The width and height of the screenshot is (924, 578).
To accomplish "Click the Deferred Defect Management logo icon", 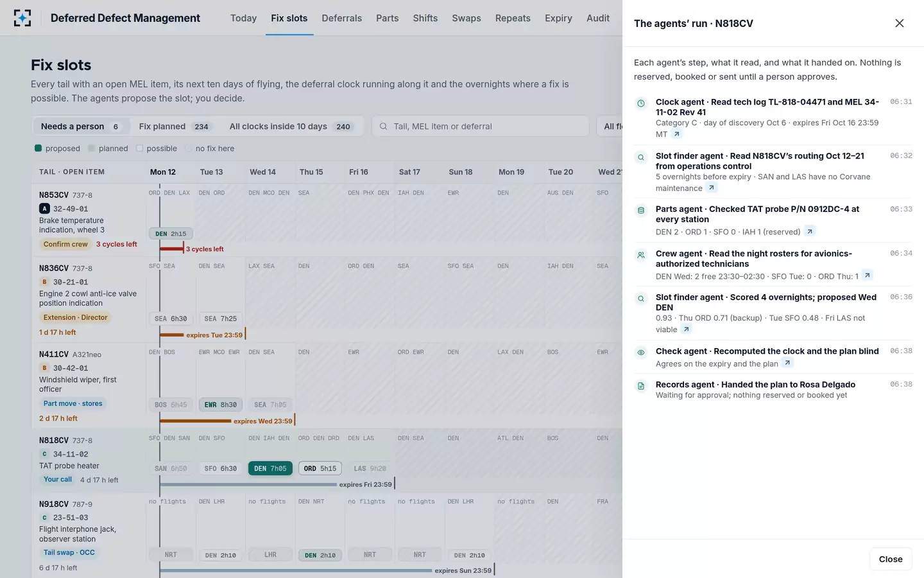I will [x=22, y=18].
